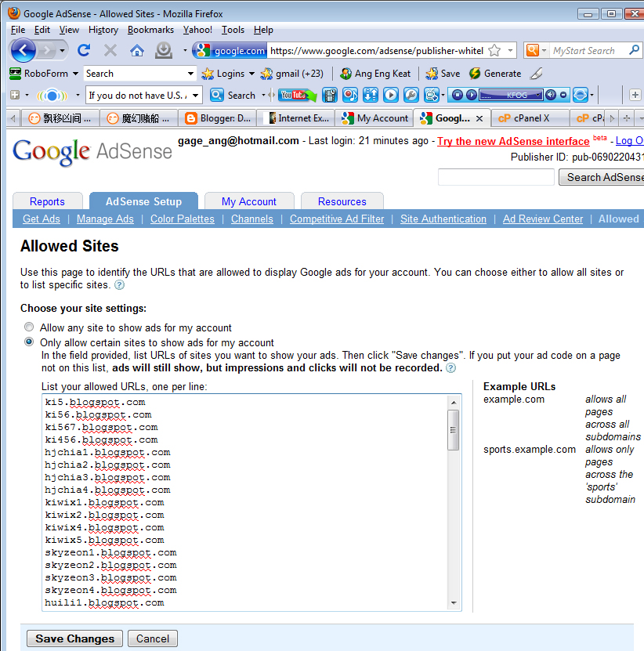644x651 pixels.
Task: Open the Competitive Ad Filter link
Action: [337, 219]
